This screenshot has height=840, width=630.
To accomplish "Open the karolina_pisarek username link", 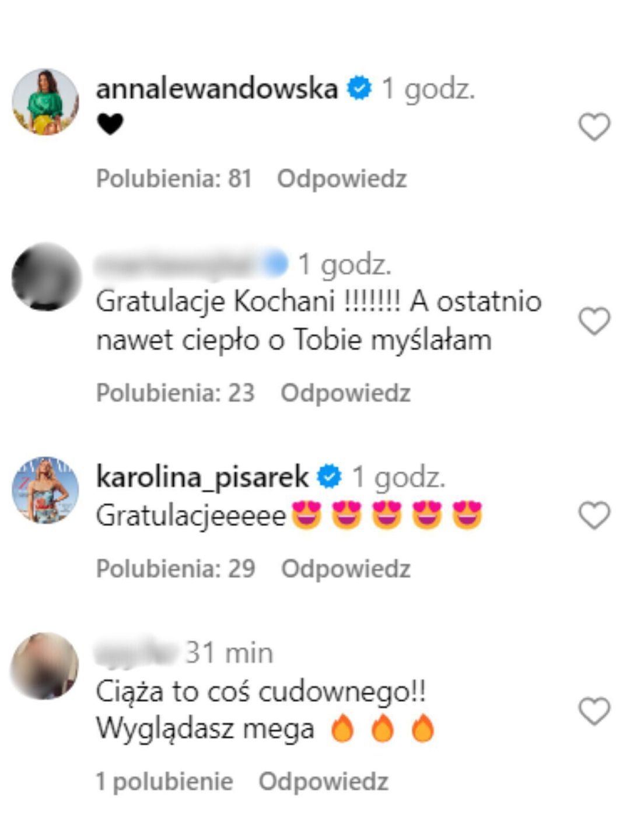I will (x=202, y=478).
